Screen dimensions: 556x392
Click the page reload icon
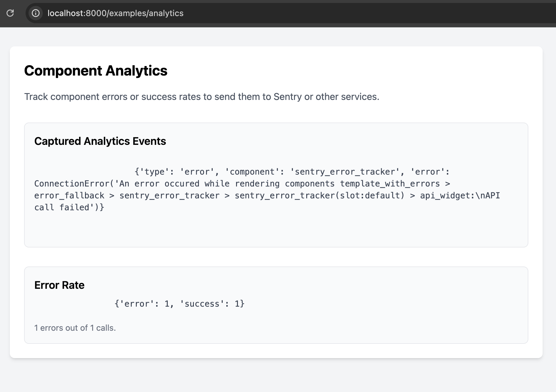pyautogui.click(x=10, y=13)
